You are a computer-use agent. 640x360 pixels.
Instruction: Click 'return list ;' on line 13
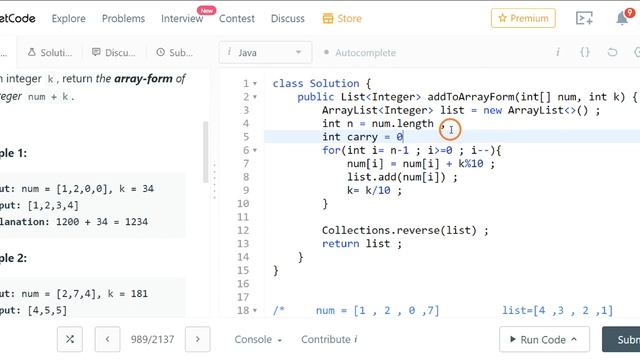click(362, 244)
